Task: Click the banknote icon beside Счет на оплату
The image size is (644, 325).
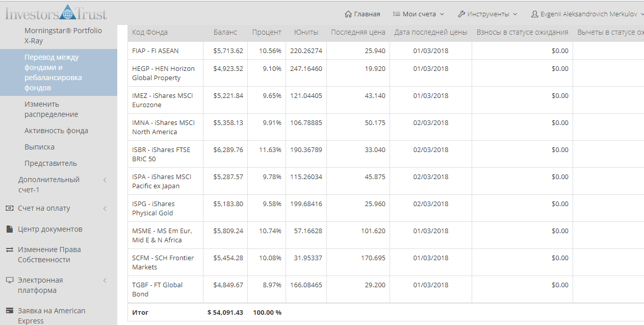Action: point(9,208)
